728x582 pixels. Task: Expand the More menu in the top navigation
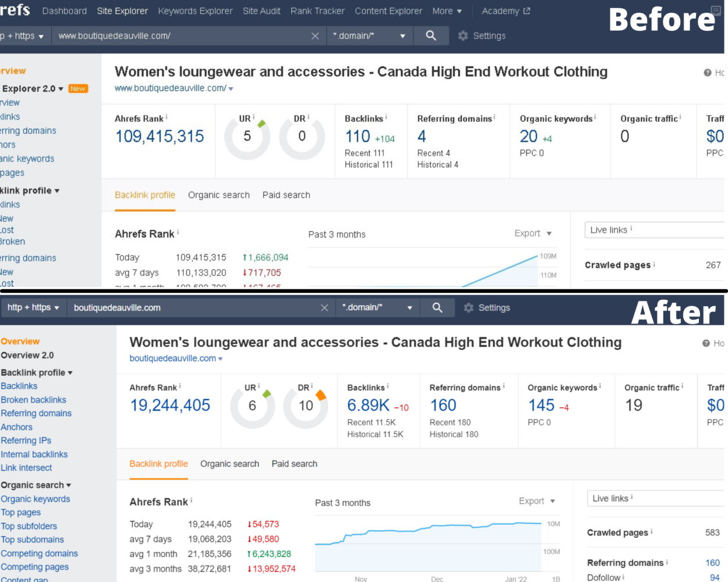point(447,11)
